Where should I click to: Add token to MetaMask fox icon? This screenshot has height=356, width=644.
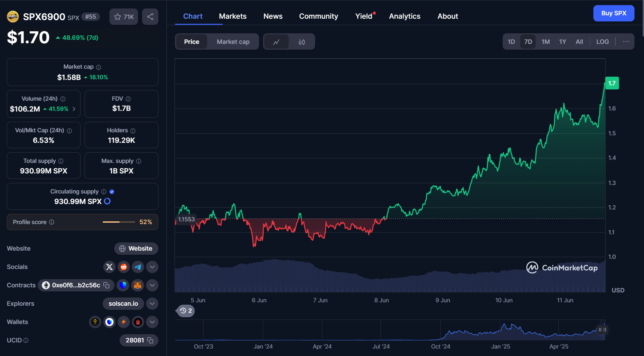tap(138, 285)
